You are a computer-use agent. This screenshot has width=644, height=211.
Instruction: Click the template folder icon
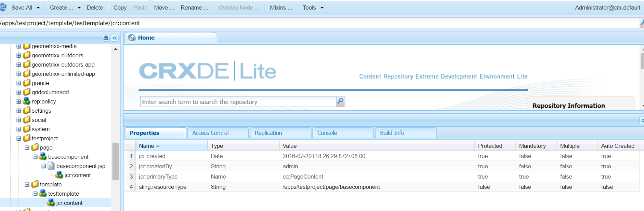35,184
